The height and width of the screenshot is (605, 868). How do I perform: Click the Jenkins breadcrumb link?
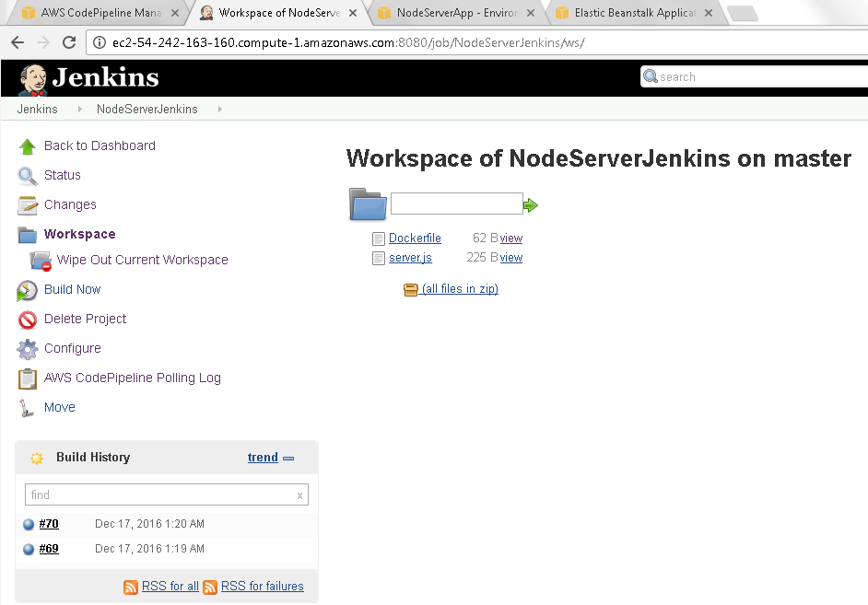coord(37,109)
